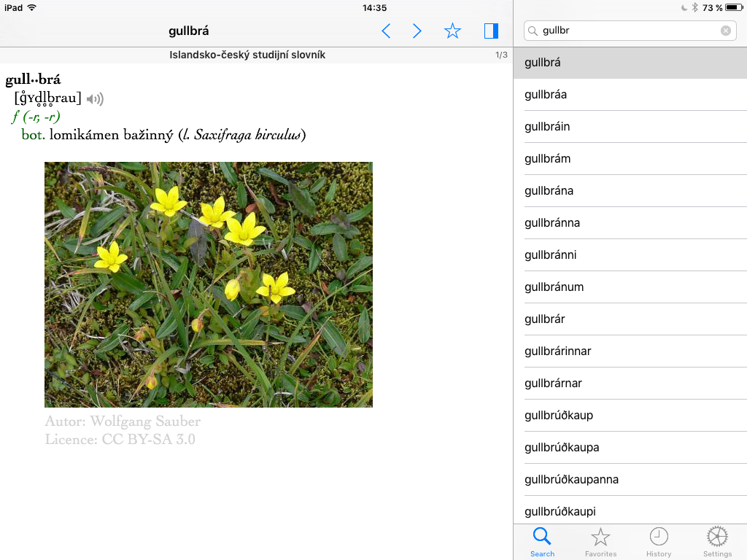Select the gullbrúðkaup result
Viewport: 747px width, 560px height.
coord(630,415)
